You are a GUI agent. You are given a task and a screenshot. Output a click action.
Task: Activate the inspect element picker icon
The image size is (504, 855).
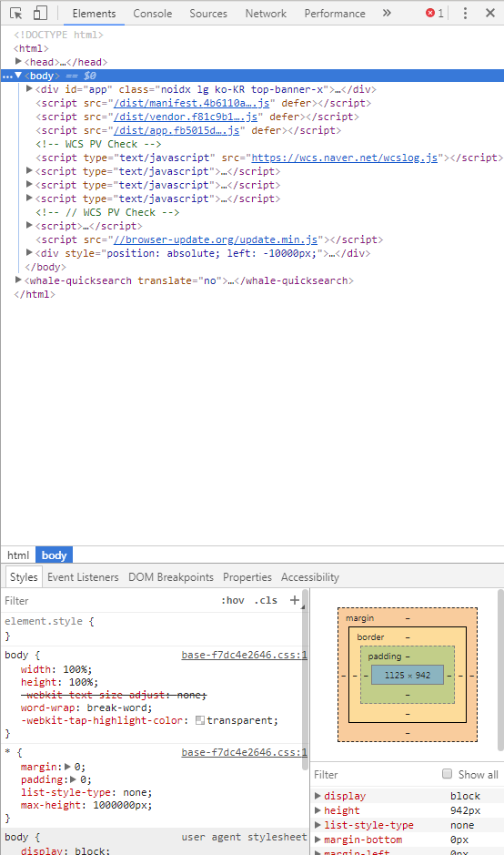click(x=15, y=13)
